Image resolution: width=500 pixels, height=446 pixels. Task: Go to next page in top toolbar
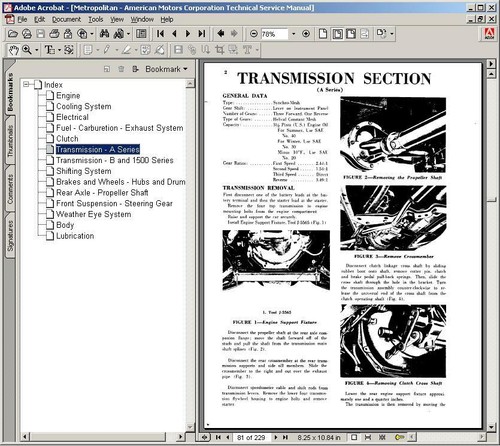[x=188, y=34]
